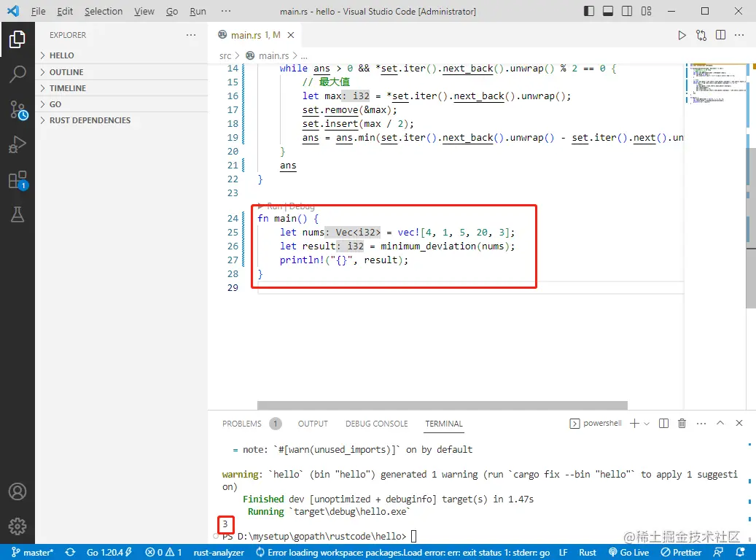Click the src breadcrumb segment
Image resolution: width=756 pixels, height=560 pixels.
point(225,56)
